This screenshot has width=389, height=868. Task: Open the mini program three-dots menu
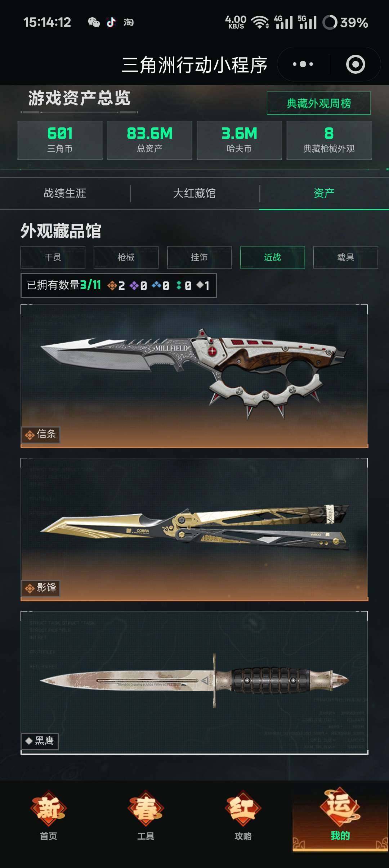(303, 64)
